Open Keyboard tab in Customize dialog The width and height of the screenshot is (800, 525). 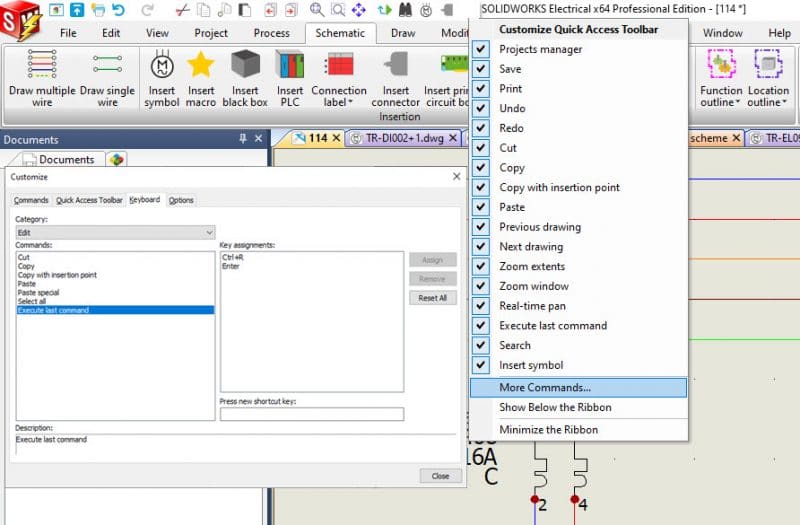click(144, 199)
